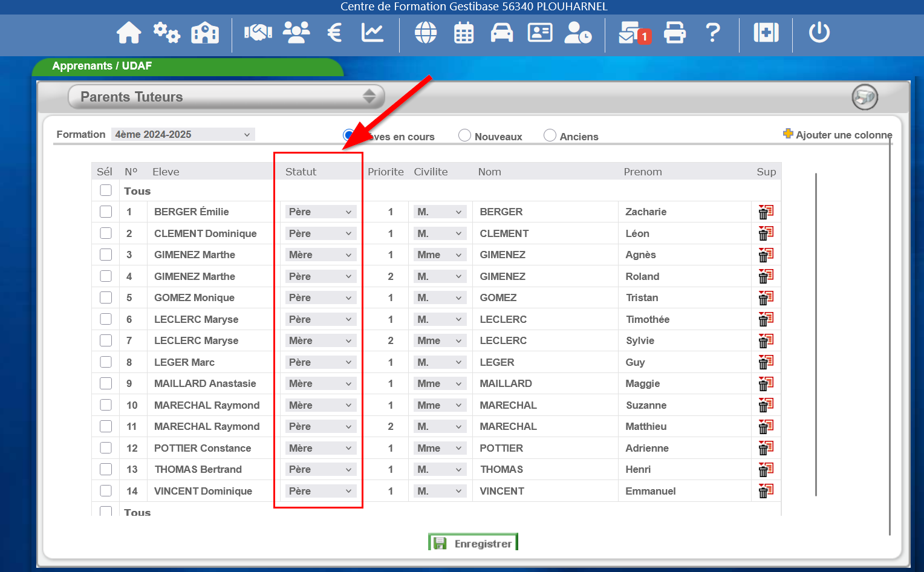Open the settings gears icon
Image resolution: width=924 pixels, height=572 pixels.
pos(166,33)
